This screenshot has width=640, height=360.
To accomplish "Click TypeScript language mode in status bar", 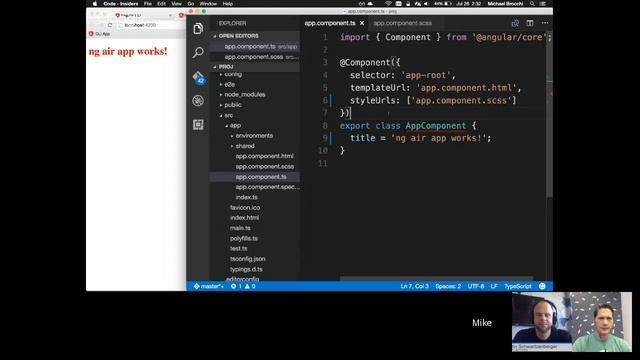I will pyautogui.click(x=518, y=286).
